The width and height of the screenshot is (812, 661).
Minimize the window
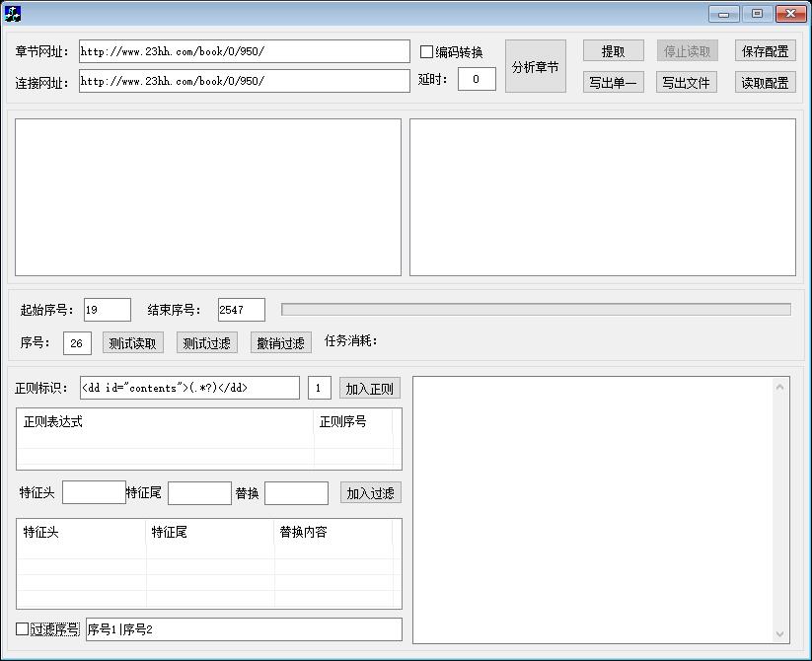[x=724, y=14]
